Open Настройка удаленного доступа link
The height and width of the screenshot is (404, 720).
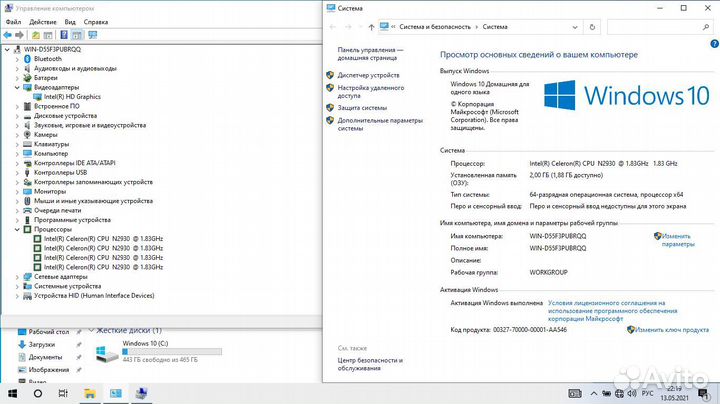point(371,91)
